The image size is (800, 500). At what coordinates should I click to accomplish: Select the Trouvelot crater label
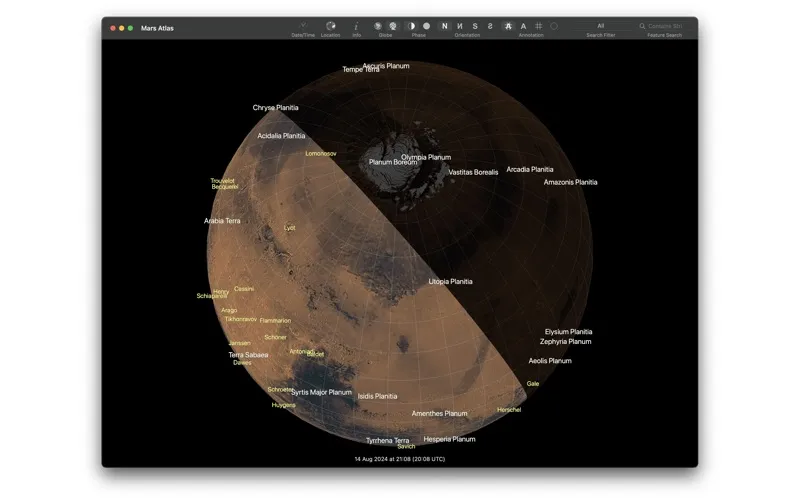[222, 181]
